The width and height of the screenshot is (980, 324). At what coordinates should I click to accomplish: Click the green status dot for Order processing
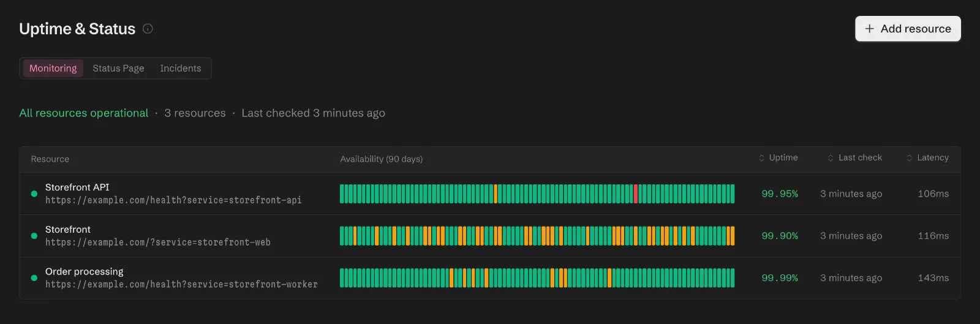(34, 278)
